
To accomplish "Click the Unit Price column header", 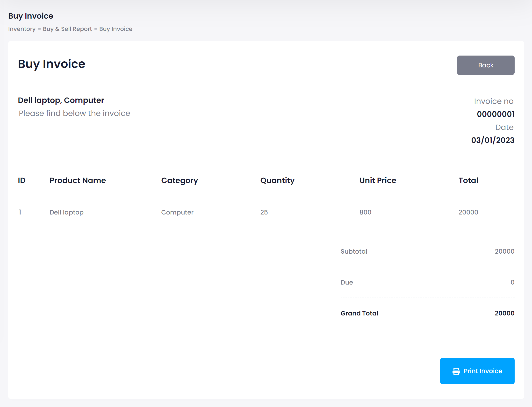I will click(x=378, y=180).
